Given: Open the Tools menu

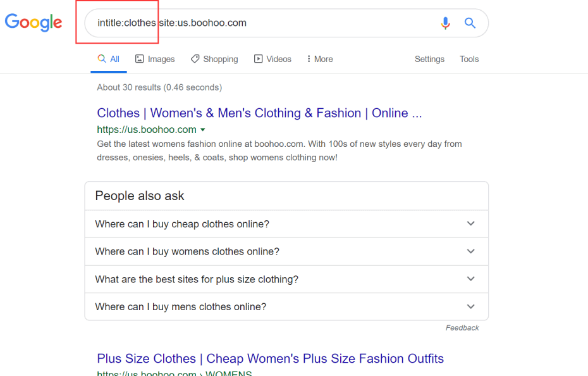Looking at the screenshot, I should pyautogui.click(x=469, y=59).
